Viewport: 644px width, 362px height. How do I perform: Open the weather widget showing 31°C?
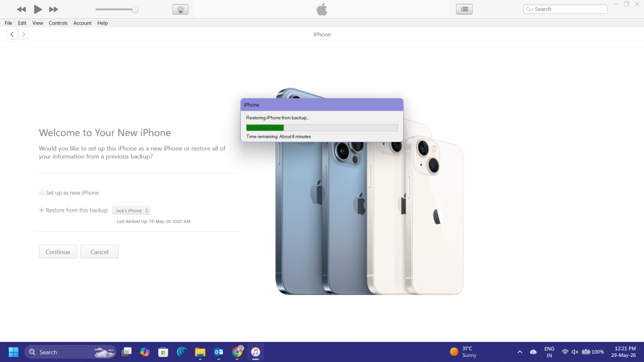pyautogui.click(x=464, y=352)
